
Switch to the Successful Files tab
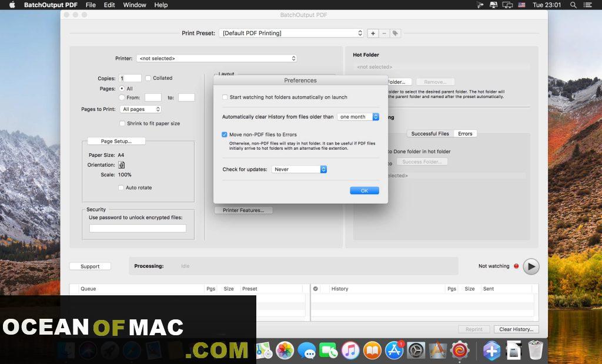click(430, 134)
